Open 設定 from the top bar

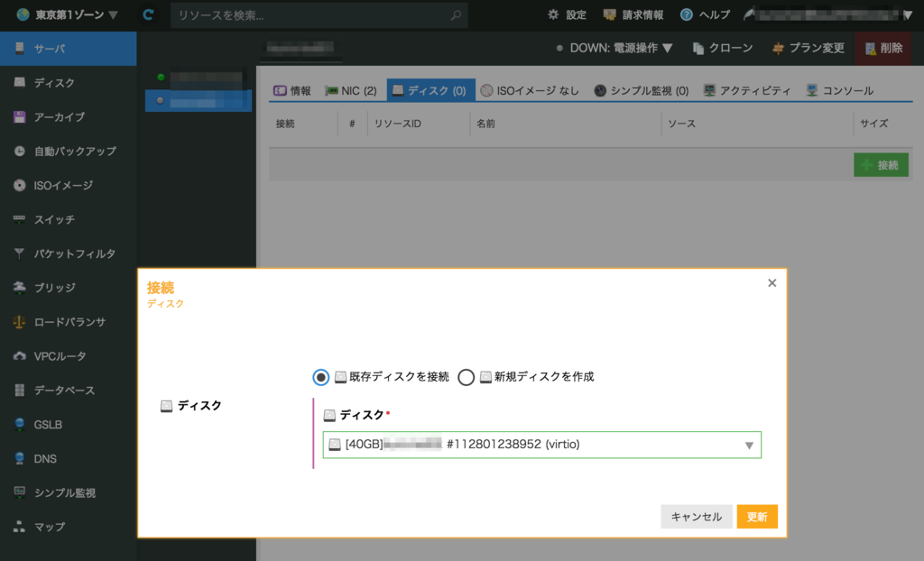pos(567,15)
